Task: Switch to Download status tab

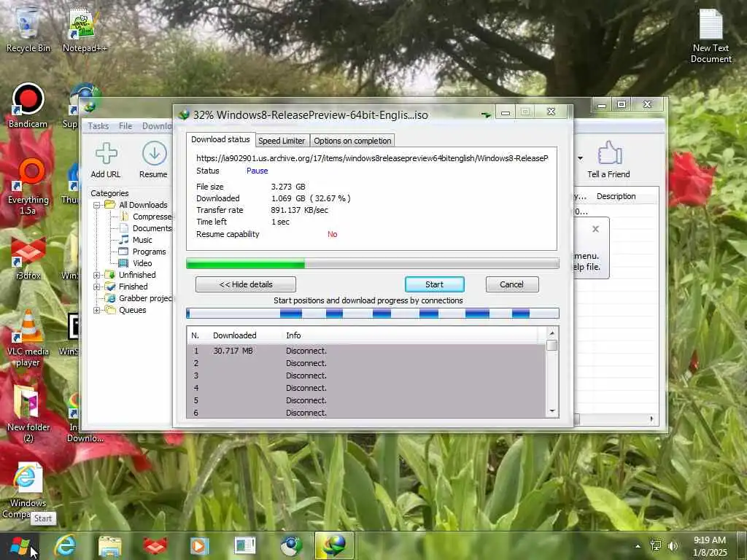Action: pos(220,139)
